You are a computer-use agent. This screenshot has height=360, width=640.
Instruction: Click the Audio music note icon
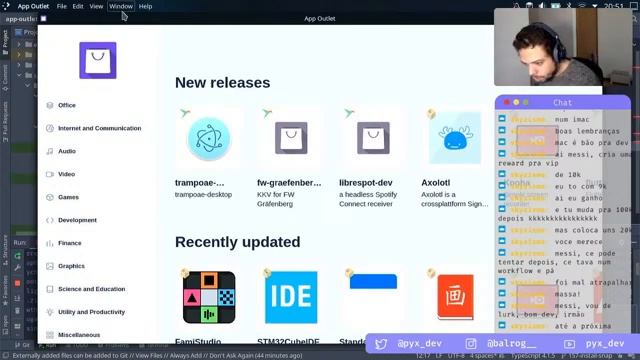(50, 151)
